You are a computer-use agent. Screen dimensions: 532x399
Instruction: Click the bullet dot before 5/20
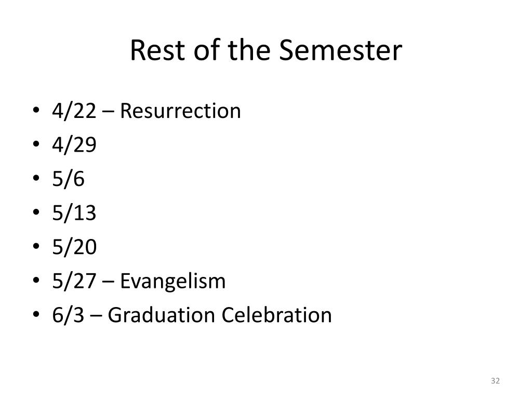pyautogui.click(x=36, y=246)
